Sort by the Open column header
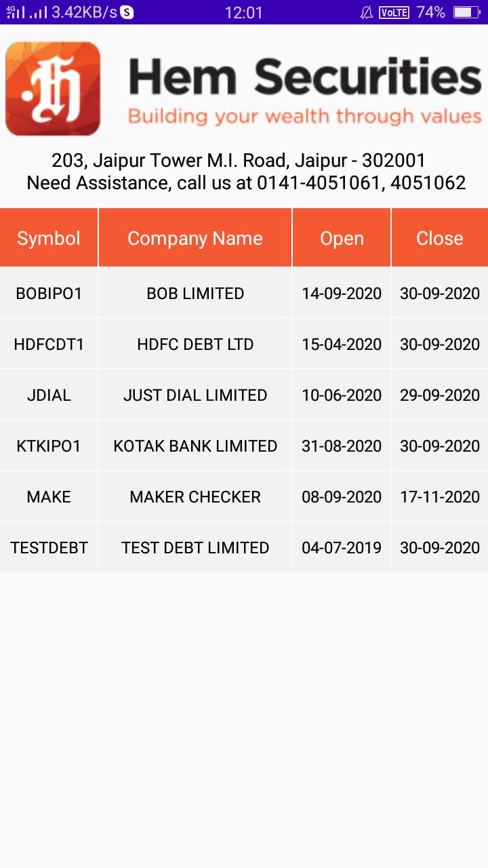This screenshot has width=488, height=868. [342, 238]
